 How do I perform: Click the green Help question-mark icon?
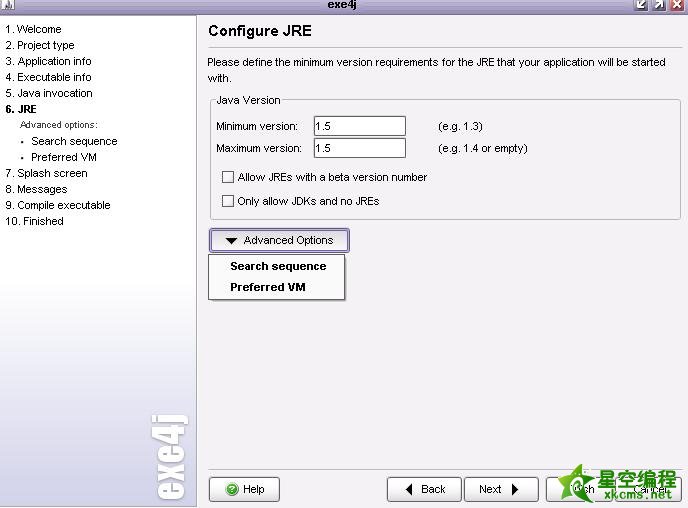(x=232, y=489)
